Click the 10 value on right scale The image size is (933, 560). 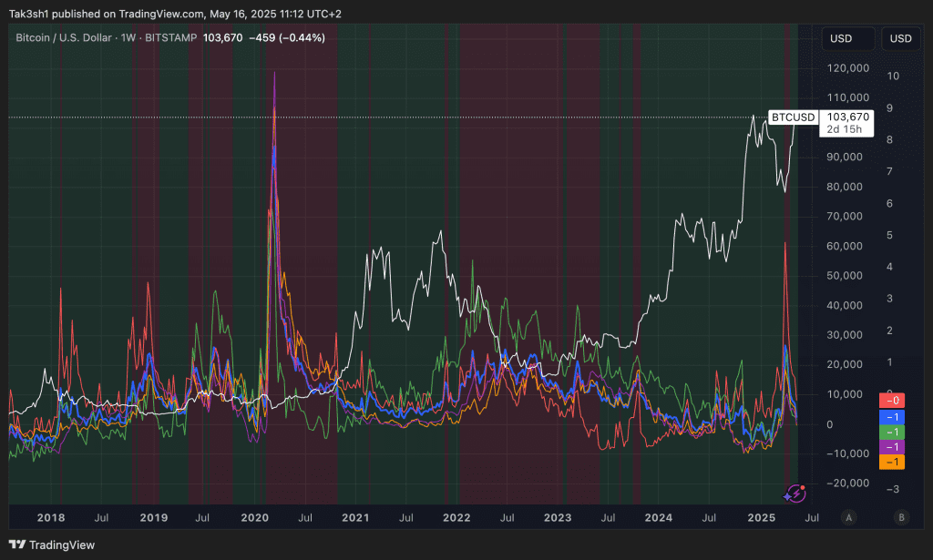coord(893,76)
